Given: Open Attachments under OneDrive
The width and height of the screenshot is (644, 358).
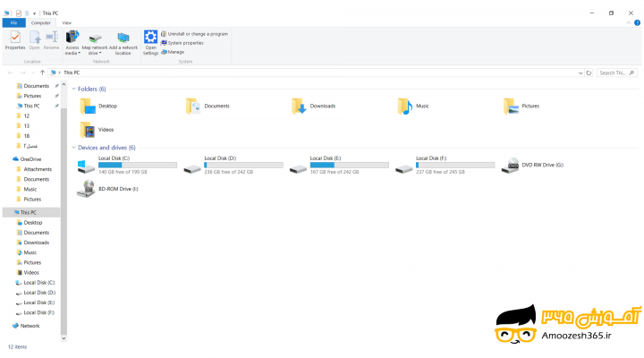Looking at the screenshot, I should (x=38, y=169).
